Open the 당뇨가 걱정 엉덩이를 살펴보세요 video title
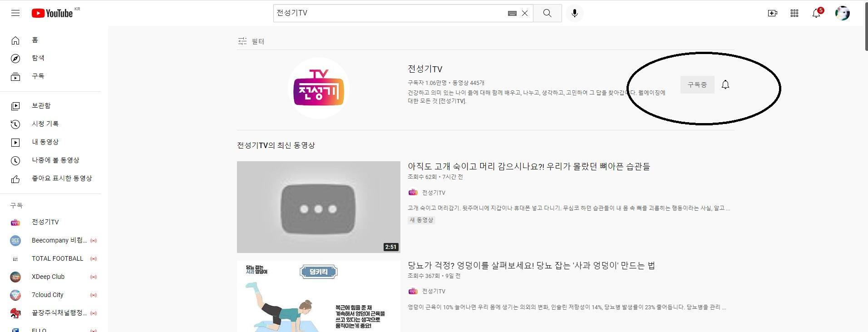868x332 pixels. [531, 266]
